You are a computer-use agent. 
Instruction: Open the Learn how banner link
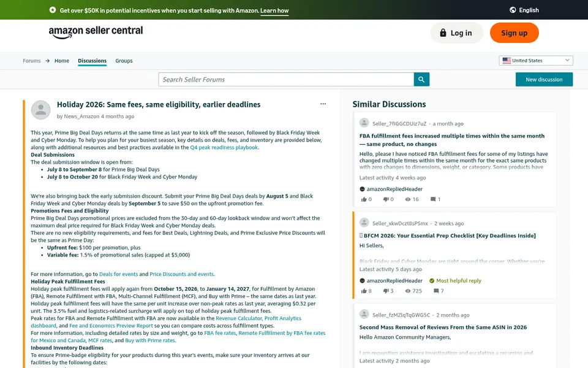click(274, 10)
